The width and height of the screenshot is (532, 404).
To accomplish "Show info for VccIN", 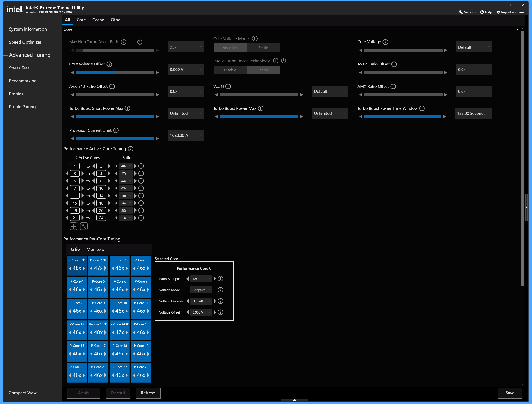I will click(x=228, y=86).
